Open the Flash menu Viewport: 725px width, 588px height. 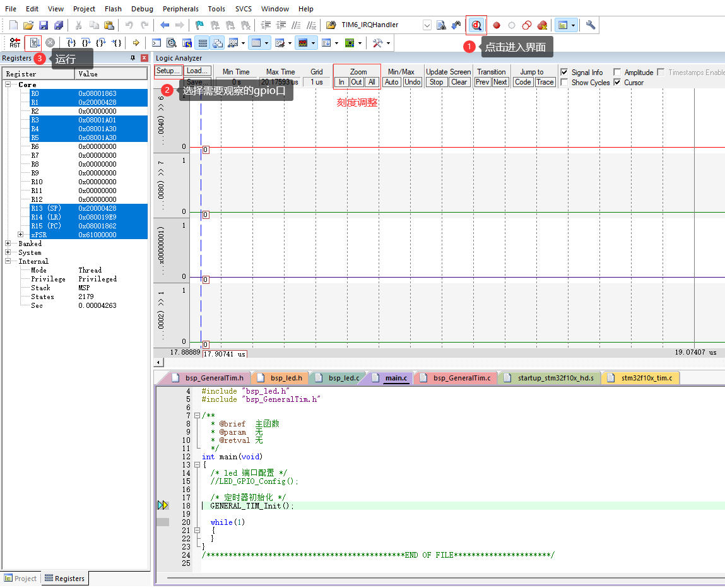(x=113, y=9)
